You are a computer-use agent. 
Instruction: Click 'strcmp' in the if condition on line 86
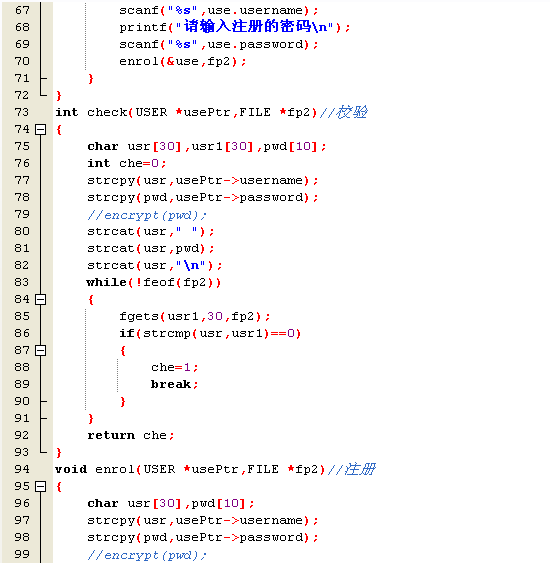pos(167,334)
